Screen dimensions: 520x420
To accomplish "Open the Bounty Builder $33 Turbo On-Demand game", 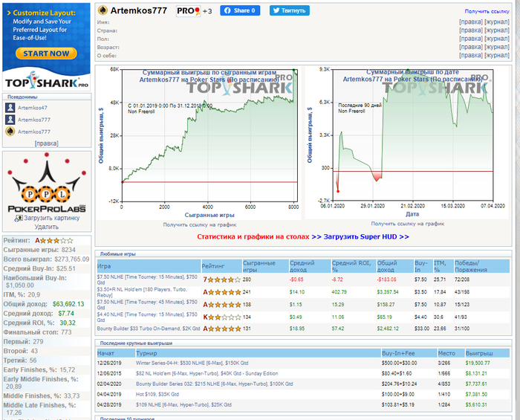I will (149, 329).
